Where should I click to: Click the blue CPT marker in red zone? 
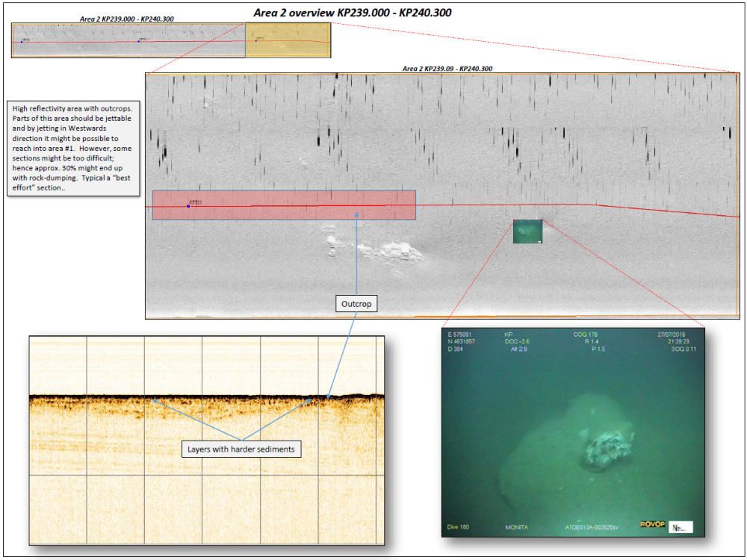coord(188,205)
